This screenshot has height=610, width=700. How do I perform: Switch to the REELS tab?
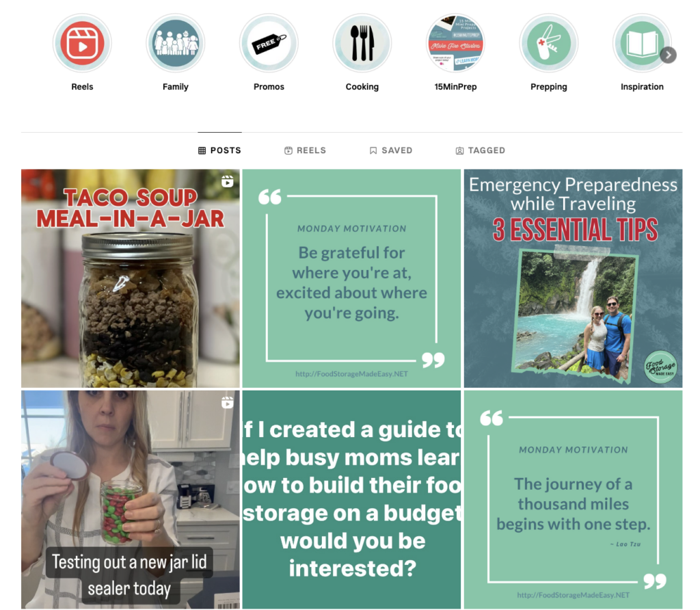click(306, 150)
